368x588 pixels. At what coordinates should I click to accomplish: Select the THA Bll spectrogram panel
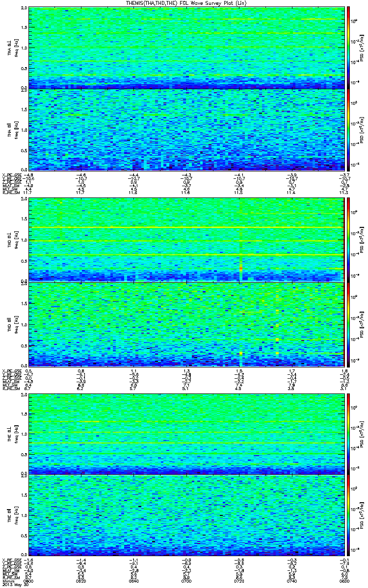[186, 129]
